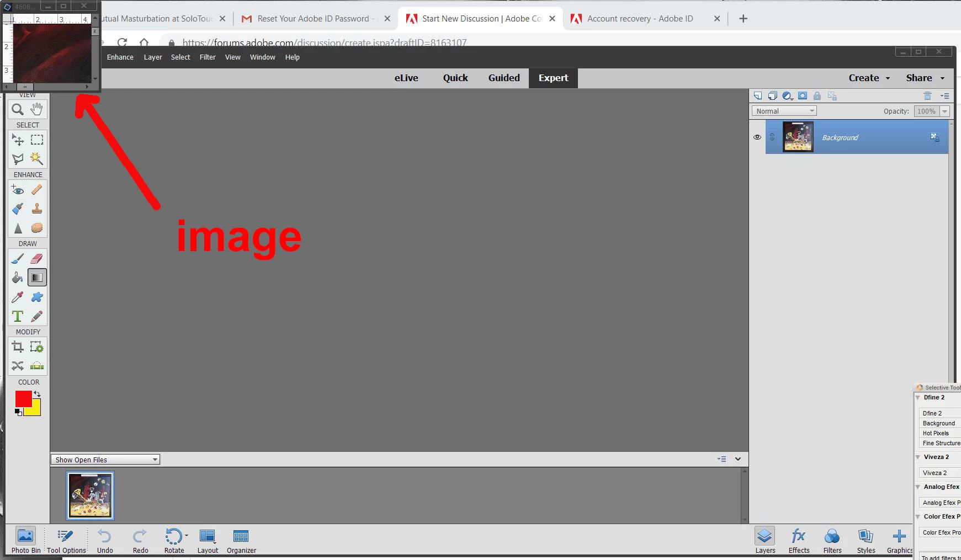Viewport: 961px width, 560px height.
Task: Toggle lock all pixels in Layers panel
Action: [x=817, y=96]
